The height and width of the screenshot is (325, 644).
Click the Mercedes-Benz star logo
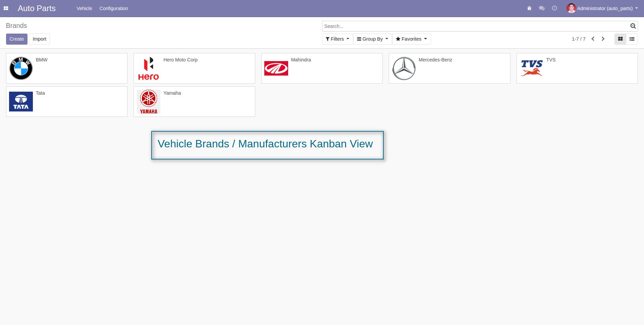coord(404,68)
